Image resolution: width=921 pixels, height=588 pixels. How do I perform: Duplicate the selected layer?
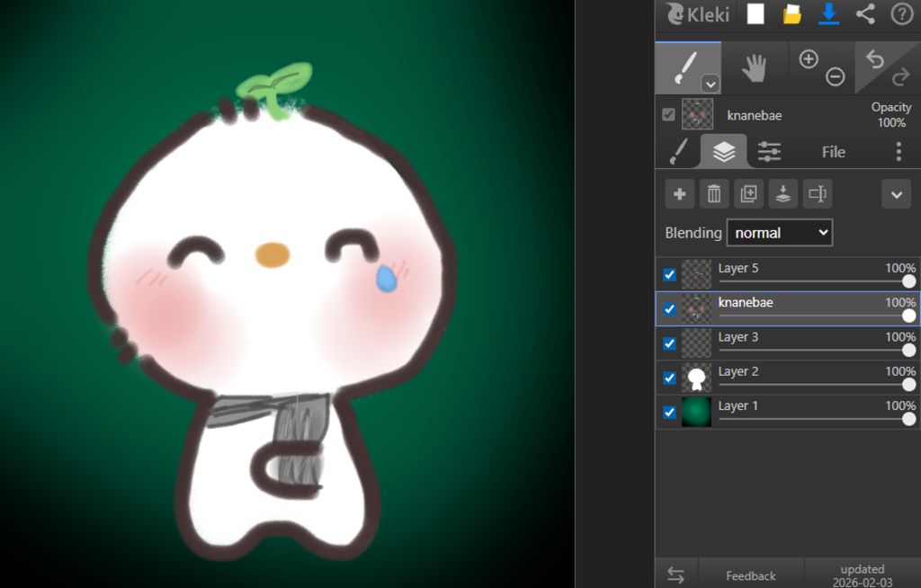[x=748, y=194]
